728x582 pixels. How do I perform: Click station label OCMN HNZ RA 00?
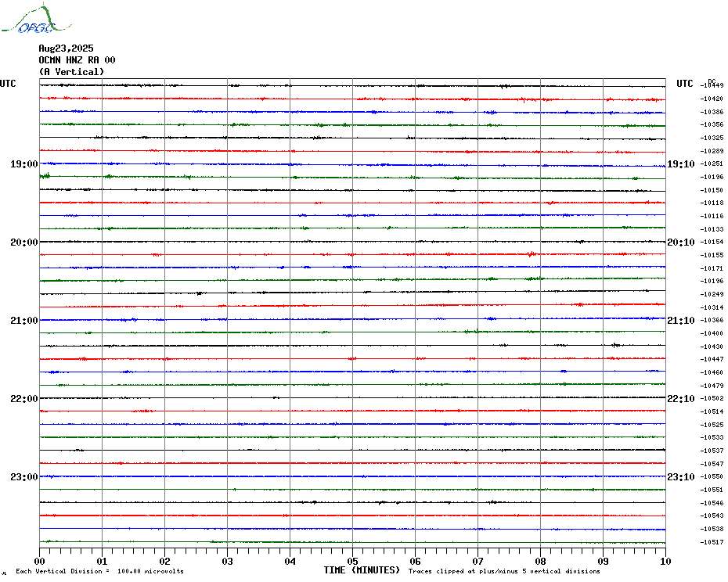click(77, 60)
